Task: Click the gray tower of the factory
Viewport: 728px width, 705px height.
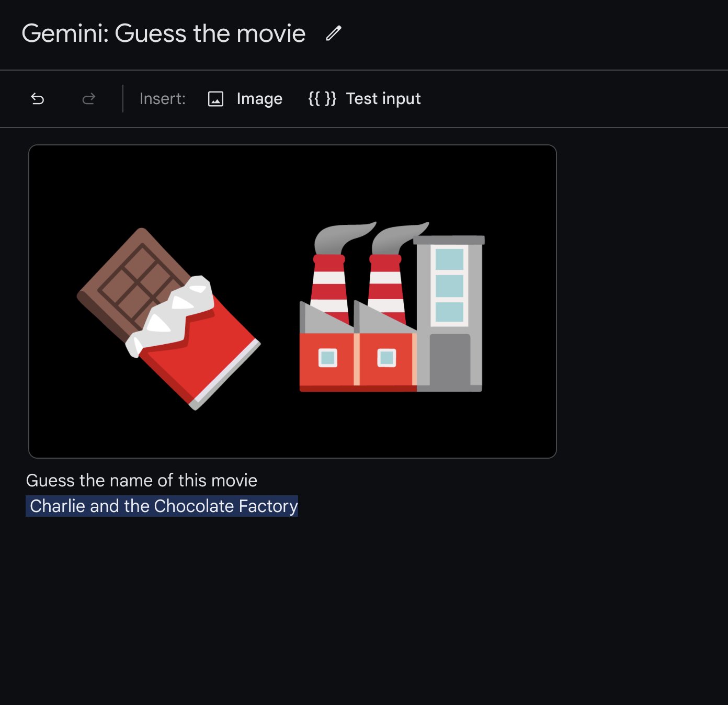Action: coord(450,314)
